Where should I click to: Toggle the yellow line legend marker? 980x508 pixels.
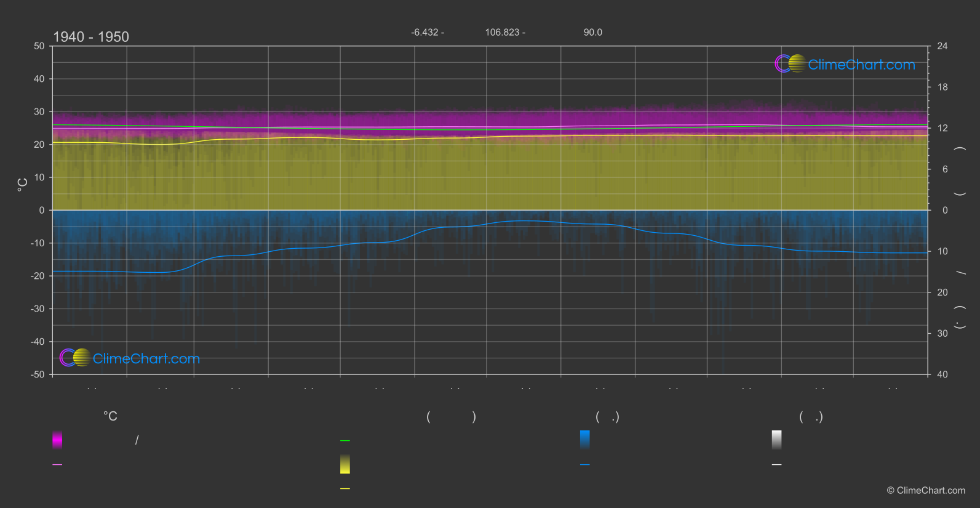point(345,489)
